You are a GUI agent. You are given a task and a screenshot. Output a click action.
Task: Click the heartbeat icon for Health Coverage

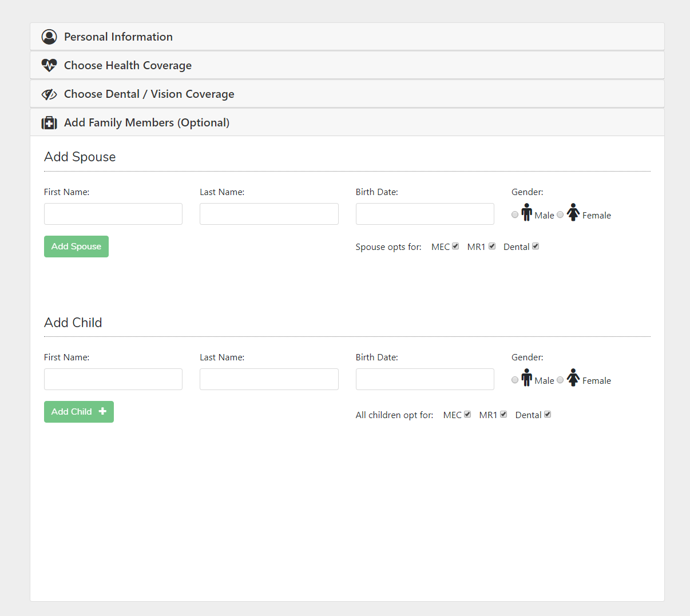coord(49,65)
